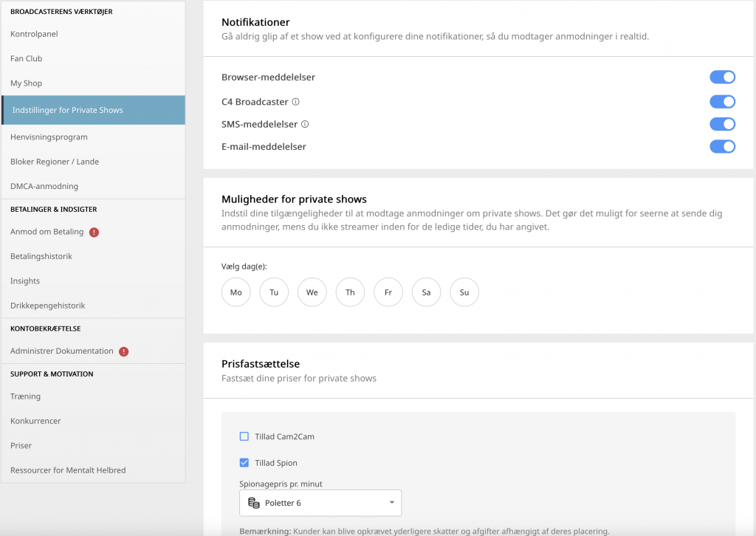The image size is (756, 536).
Task: Click info icon next to C4 Broadcaster
Action: (x=296, y=102)
